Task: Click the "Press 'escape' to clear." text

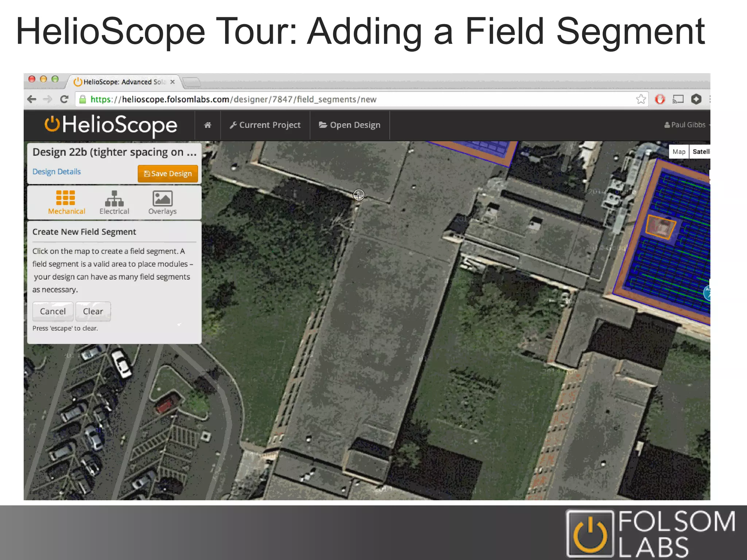Action: (65, 328)
